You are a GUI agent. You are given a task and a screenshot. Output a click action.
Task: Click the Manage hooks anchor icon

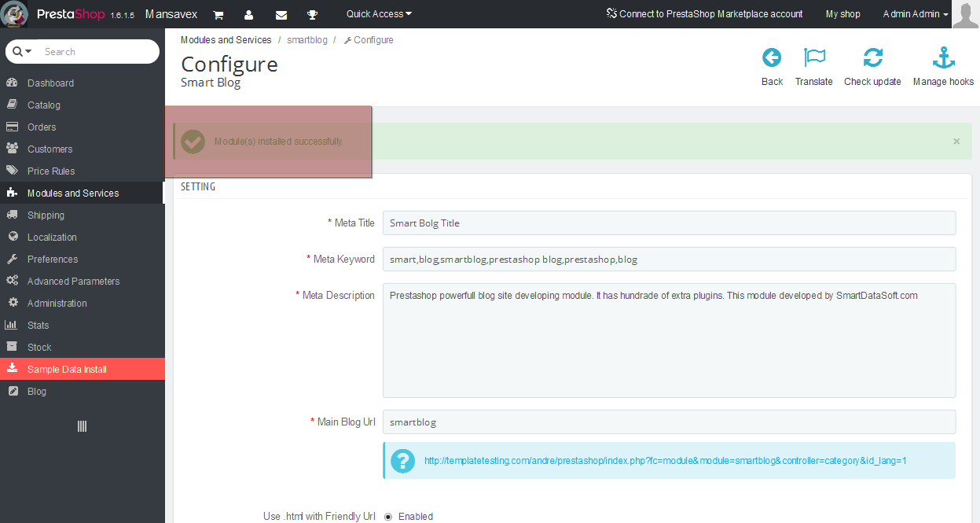943,57
